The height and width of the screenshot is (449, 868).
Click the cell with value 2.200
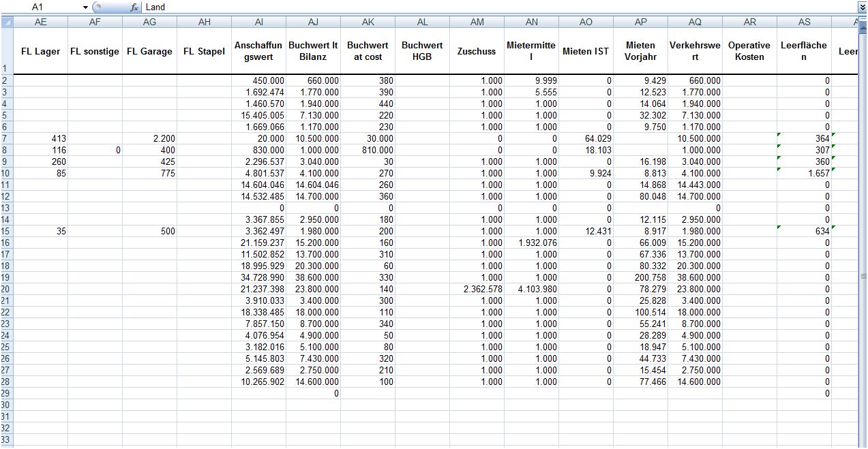click(x=149, y=138)
